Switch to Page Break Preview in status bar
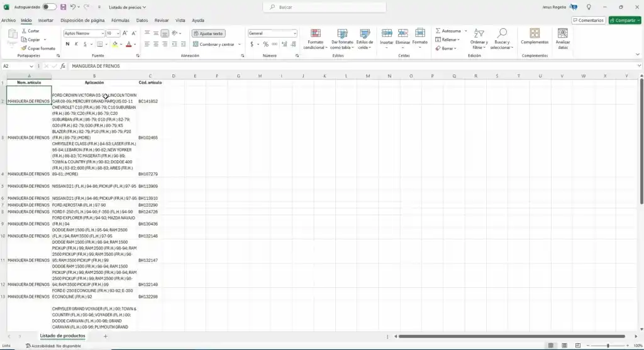 [x=578, y=346]
